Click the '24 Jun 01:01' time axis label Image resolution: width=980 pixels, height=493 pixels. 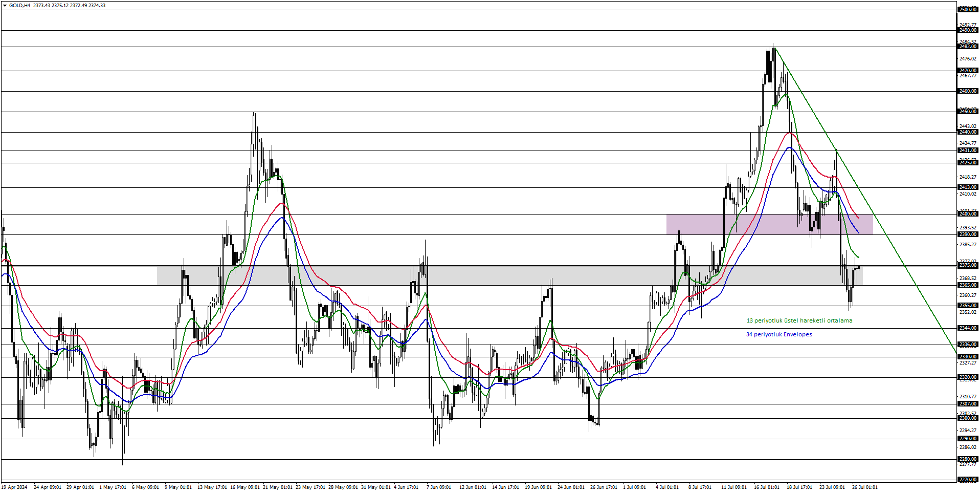point(571,487)
